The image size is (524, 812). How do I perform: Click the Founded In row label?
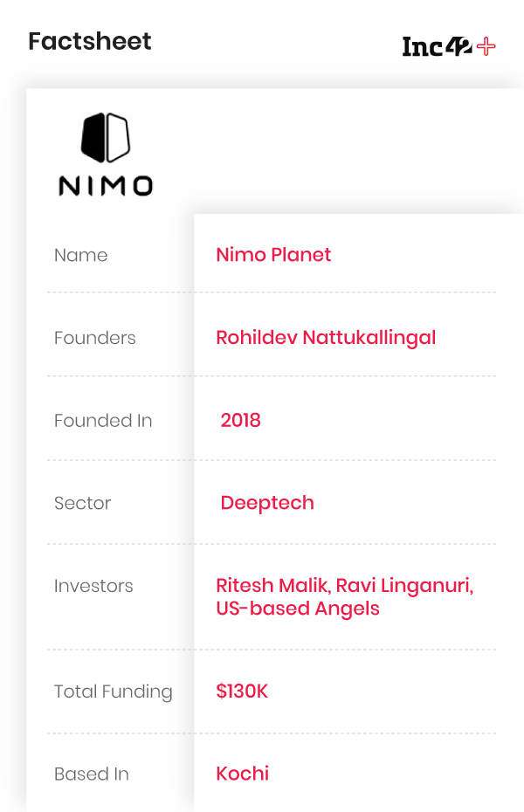[x=103, y=420]
